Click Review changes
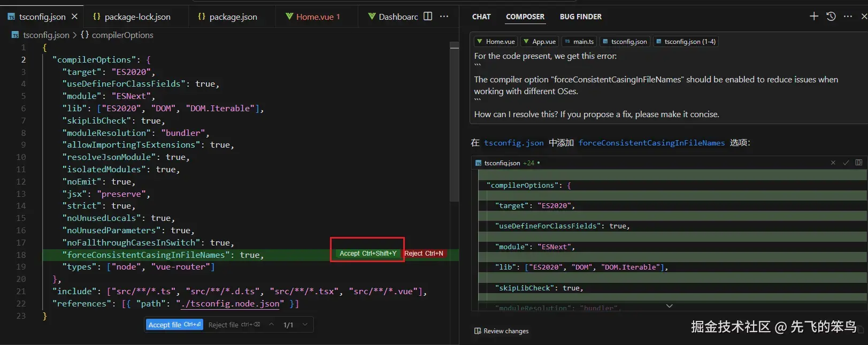 pyautogui.click(x=501, y=331)
